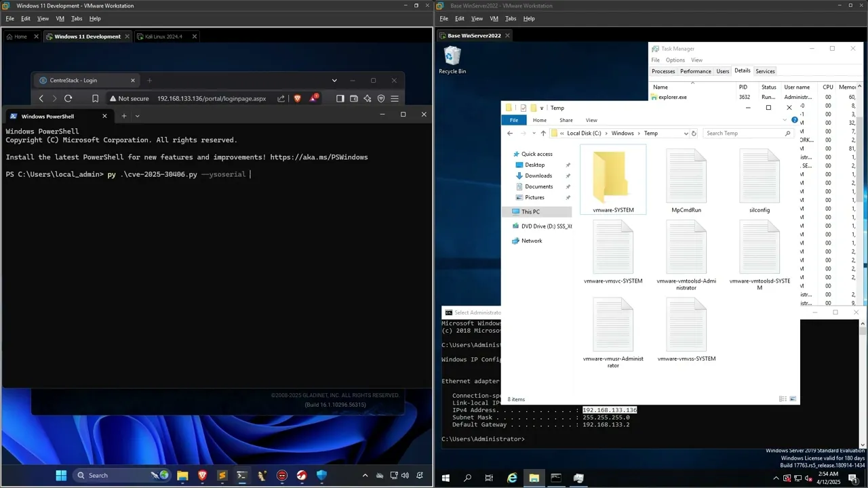This screenshot has height=488, width=868.
Task: Open the Brave hamburger menu
Action: pyautogui.click(x=395, y=98)
